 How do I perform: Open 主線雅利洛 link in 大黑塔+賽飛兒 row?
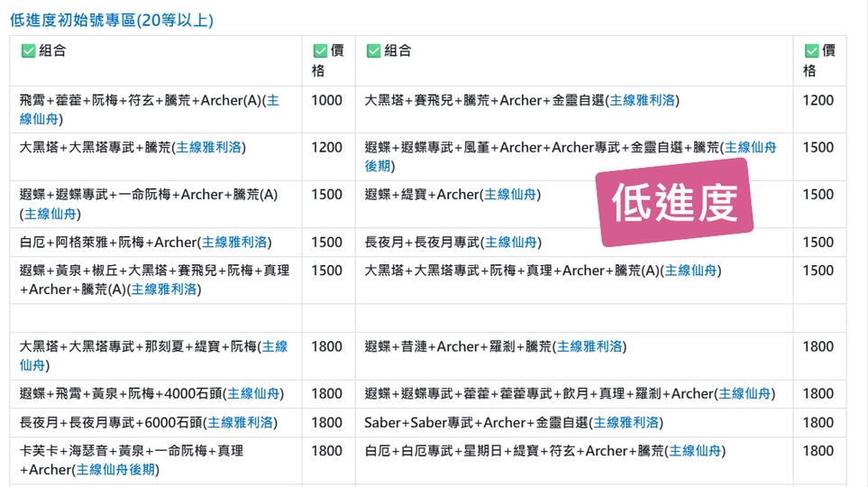click(x=643, y=101)
